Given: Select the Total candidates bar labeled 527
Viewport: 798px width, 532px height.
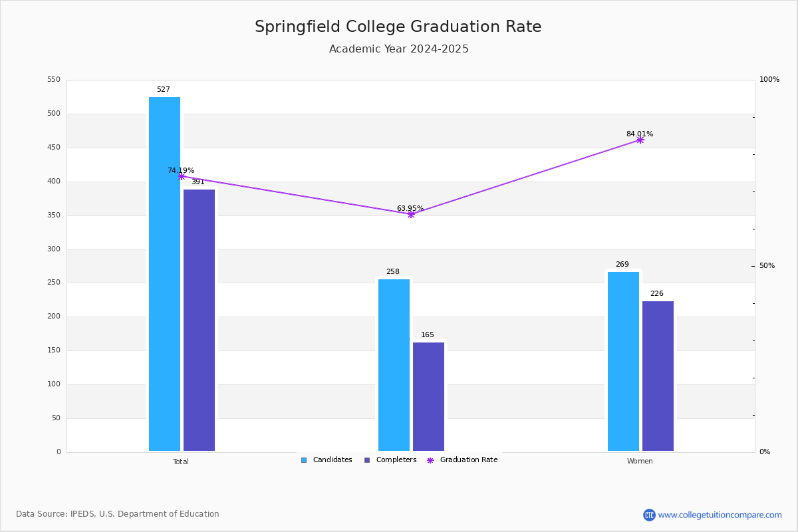Looking at the screenshot, I should pyautogui.click(x=164, y=274).
